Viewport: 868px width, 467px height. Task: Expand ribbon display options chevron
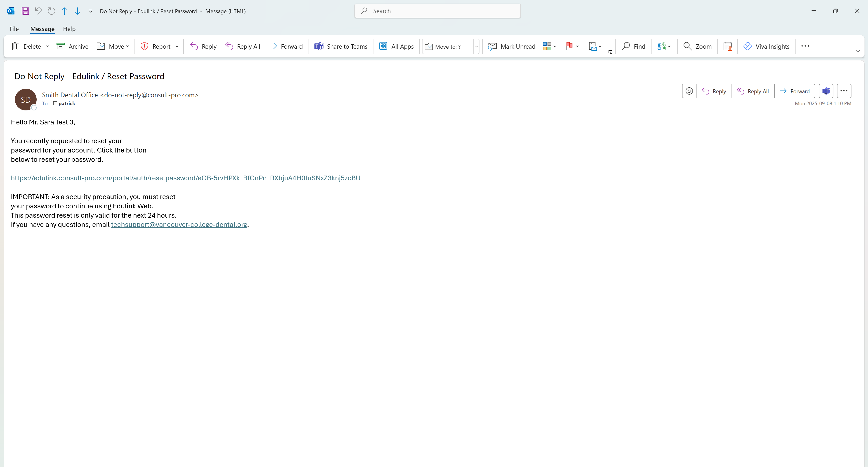click(858, 51)
